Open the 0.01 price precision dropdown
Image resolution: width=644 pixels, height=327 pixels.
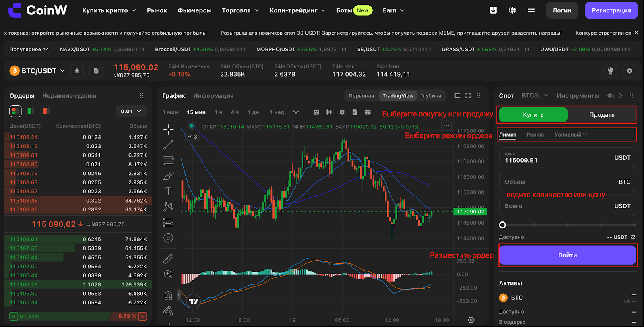131,111
